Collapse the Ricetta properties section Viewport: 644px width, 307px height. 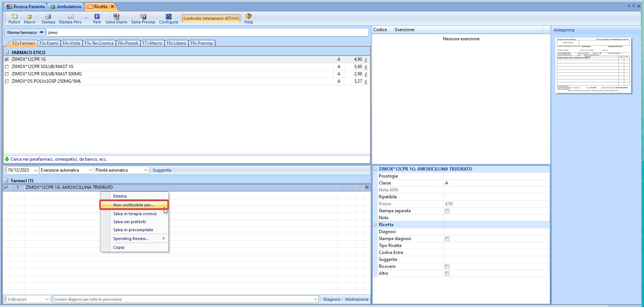(x=375, y=225)
